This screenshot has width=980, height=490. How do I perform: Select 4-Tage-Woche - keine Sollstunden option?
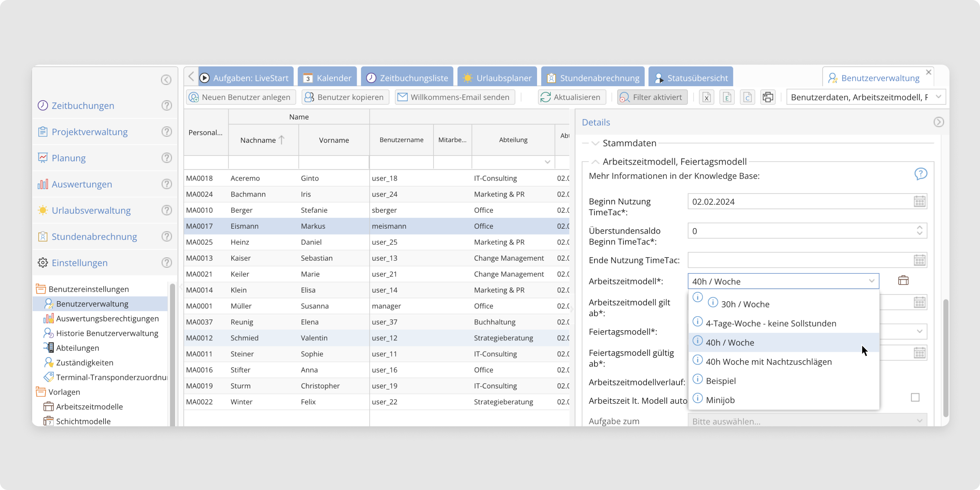(771, 323)
